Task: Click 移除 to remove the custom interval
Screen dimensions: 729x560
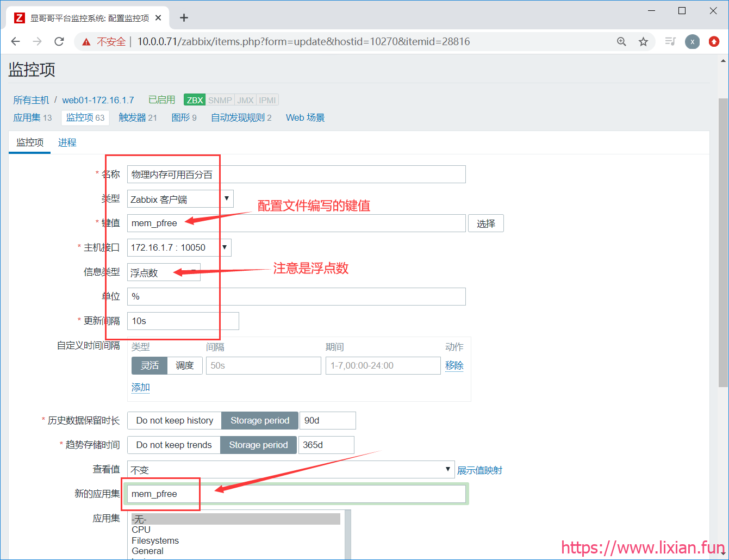Action: pos(454,365)
